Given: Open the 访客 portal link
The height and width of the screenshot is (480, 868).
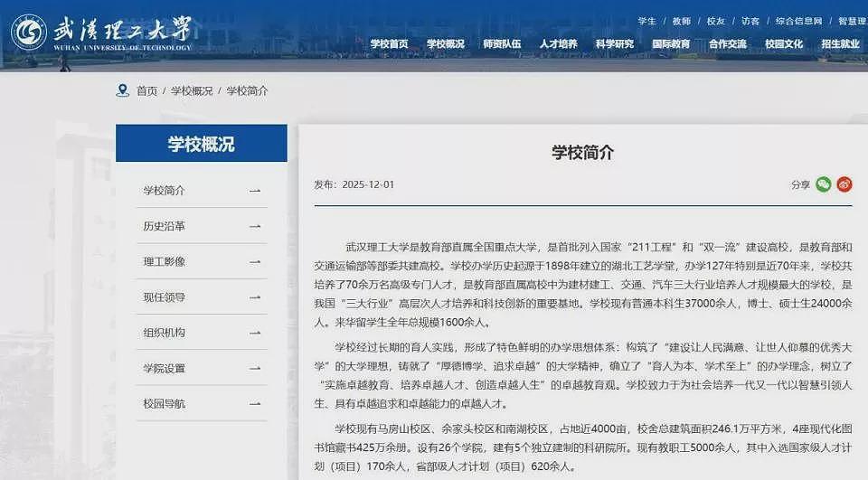Looking at the screenshot, I should pos(750,21).
